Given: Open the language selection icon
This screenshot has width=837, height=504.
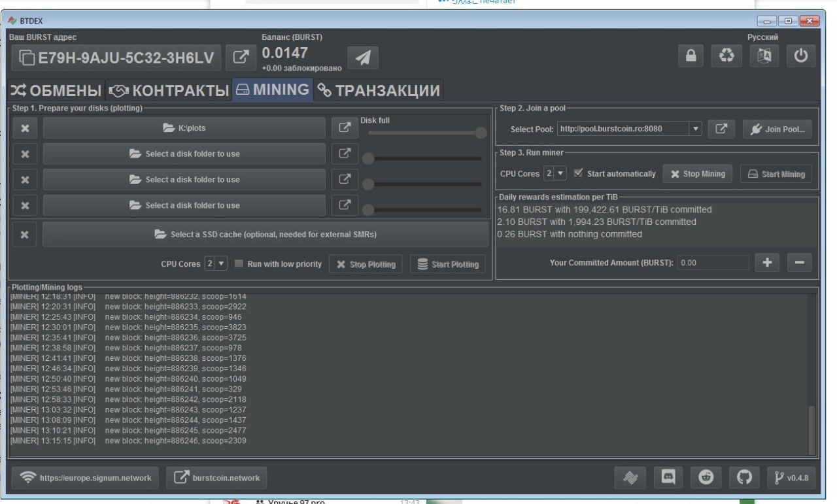Looking at the screenshot, I should pyautogui.click(x=764, y=56).
